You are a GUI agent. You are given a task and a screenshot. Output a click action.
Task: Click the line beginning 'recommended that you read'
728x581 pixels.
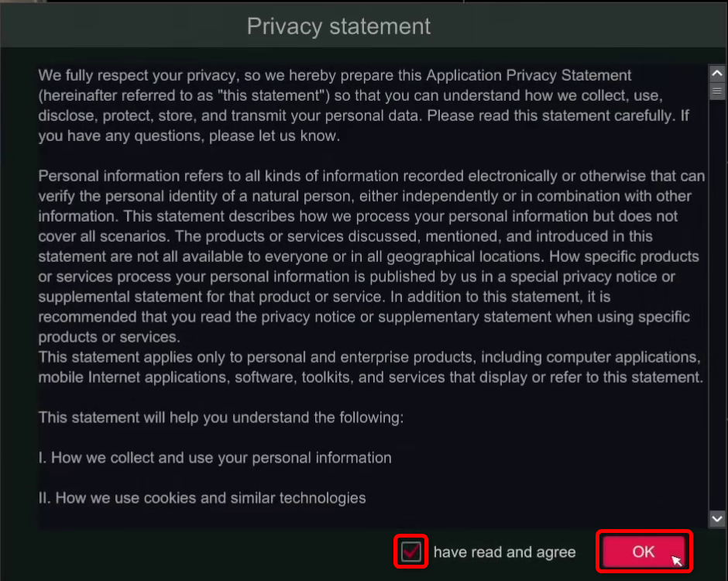[x=364, y=317]
